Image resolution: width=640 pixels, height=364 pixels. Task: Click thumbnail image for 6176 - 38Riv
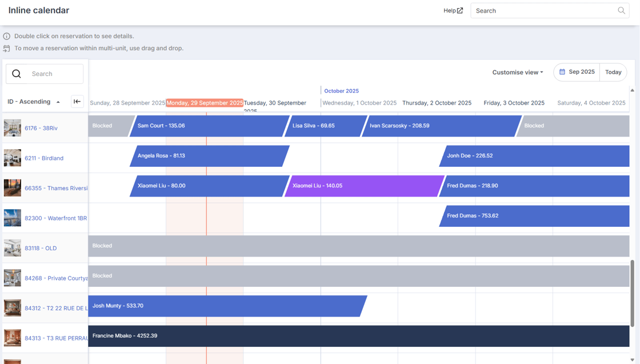[12, 128]
